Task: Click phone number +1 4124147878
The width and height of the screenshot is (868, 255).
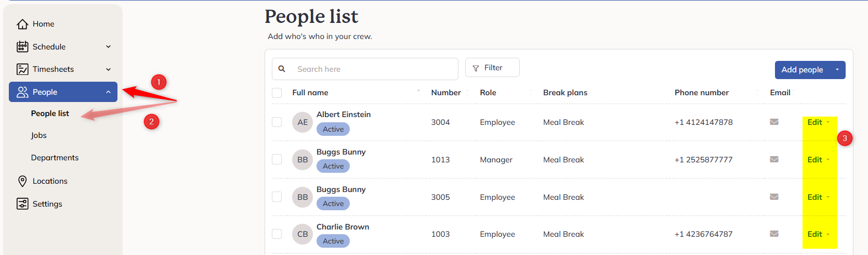Action: pos(704,122)
